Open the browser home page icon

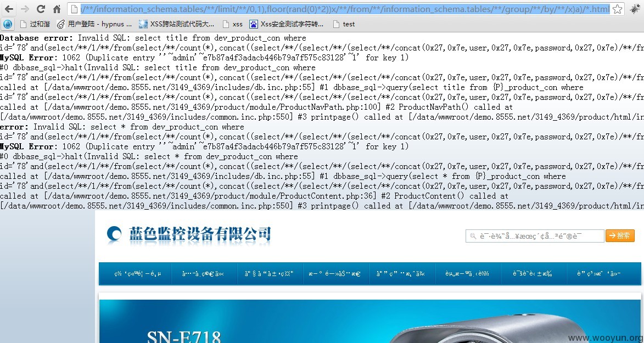coord(57,9)
